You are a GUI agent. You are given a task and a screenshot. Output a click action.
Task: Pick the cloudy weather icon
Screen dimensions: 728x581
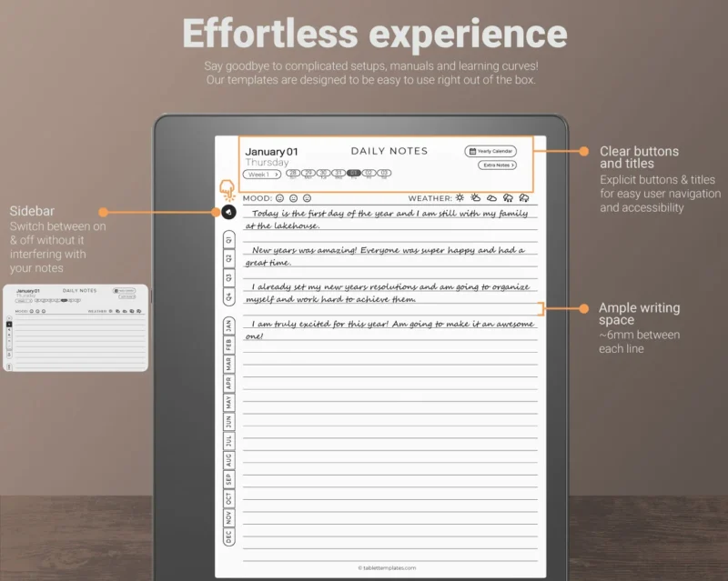pos(491,198)
